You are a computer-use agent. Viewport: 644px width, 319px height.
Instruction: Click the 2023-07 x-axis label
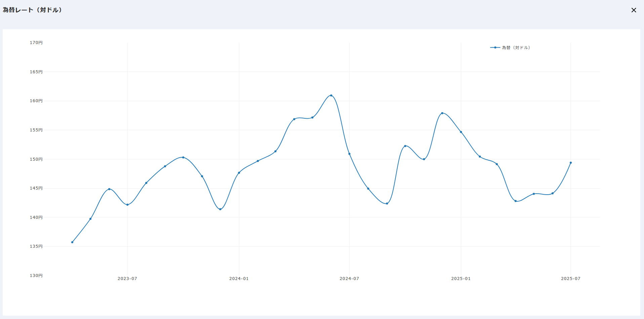pyautogui.click(x=127, y=279)
